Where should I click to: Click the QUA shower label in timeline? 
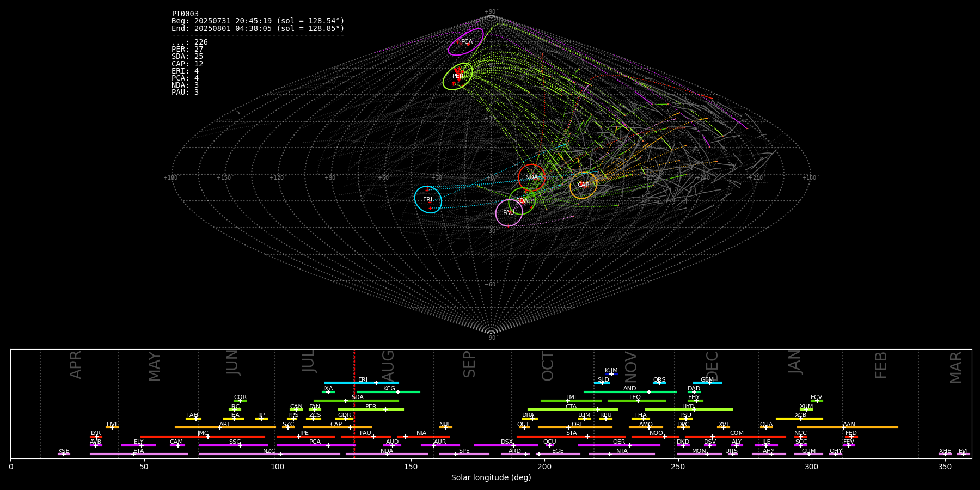pyautogui.click(x=766, y=425)
